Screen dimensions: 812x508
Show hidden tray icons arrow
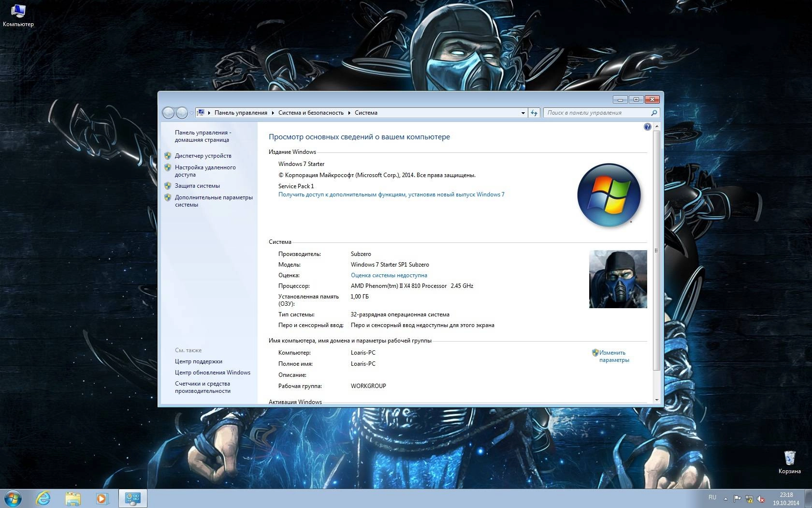pyautogui.click(x=725, y=498)
